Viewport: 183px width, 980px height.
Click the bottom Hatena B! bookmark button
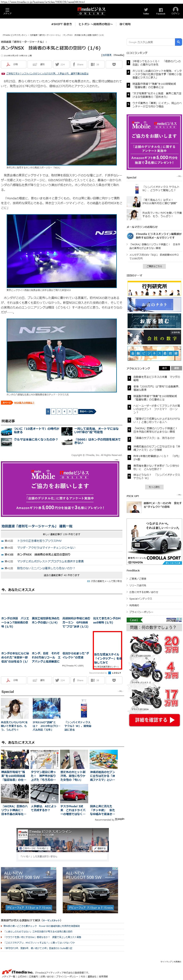click(96, 680)
